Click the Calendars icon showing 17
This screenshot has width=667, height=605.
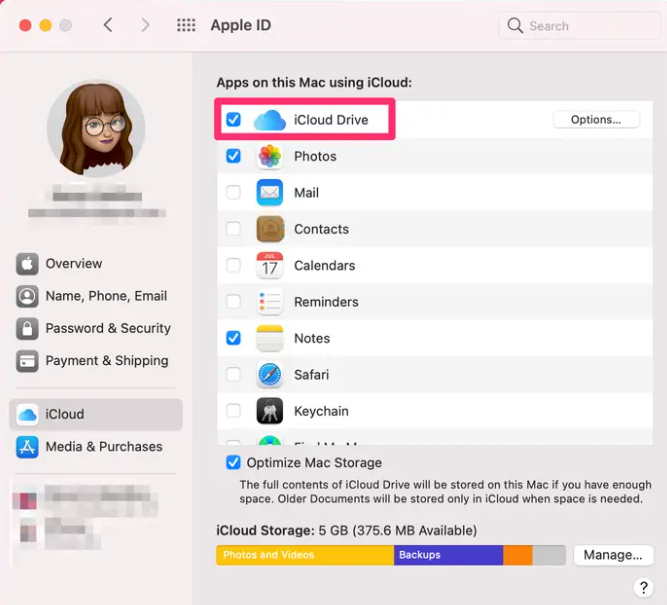click(x=270, y=265)
